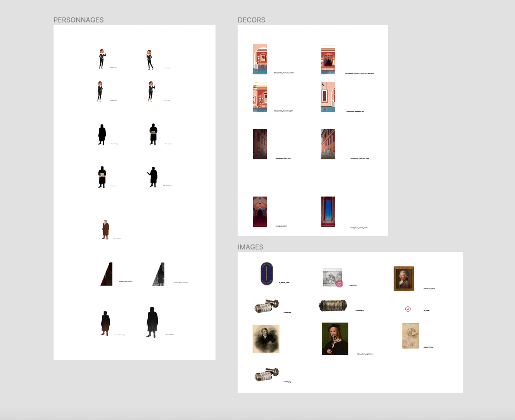Select the half-dark hall background thumbnail
Viewport: 515px width, 420px height.
pyautogui.click(x=328, y=144)
